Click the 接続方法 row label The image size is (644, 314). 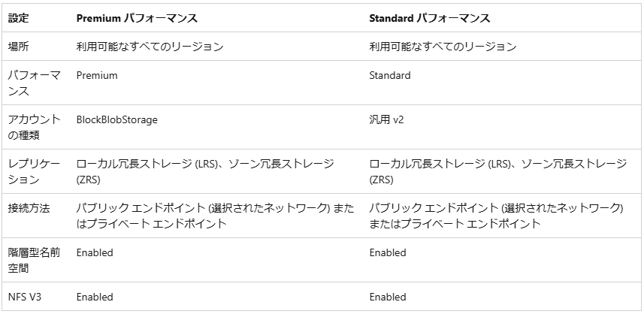(29, 208)
